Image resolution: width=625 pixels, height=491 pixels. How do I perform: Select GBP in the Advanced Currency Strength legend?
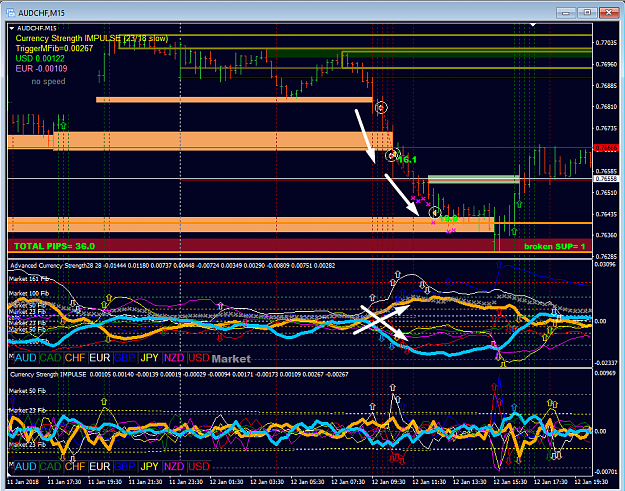click(125, 358)
